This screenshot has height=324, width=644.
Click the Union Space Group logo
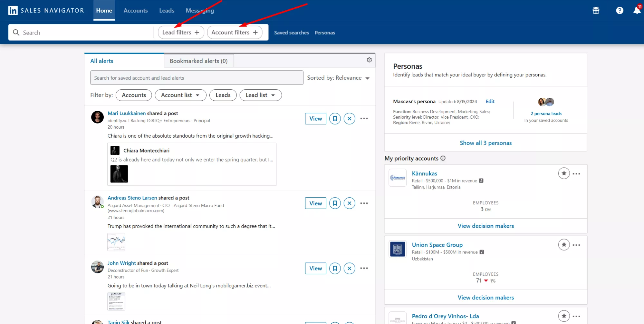tap(398, 249)
